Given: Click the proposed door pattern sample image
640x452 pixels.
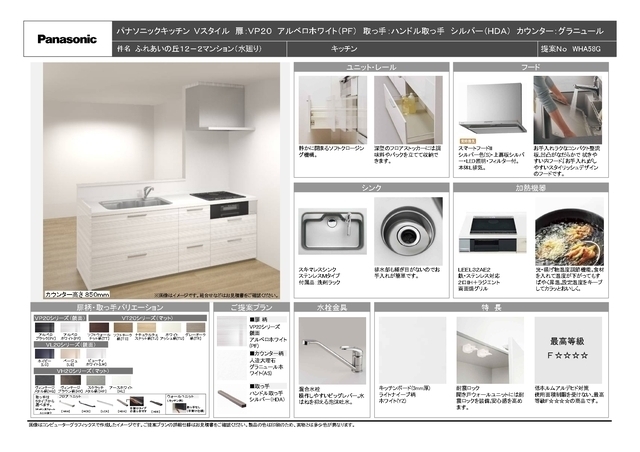Looking at the screenshot, I should [x=232, y=331].
